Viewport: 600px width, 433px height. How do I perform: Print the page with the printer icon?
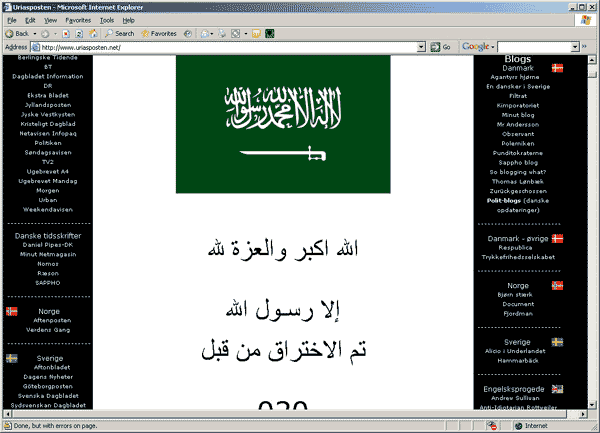(x=222, y=34)
